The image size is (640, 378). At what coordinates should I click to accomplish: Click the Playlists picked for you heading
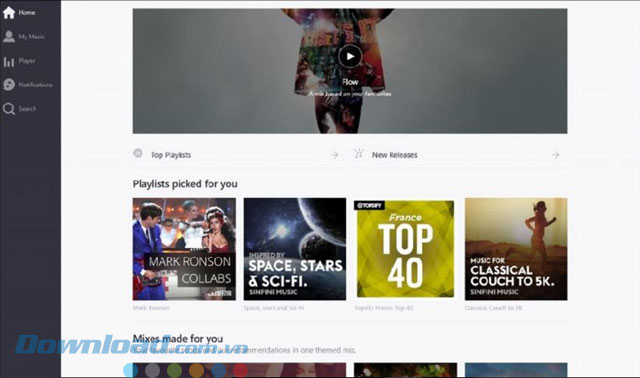[185, 184]
